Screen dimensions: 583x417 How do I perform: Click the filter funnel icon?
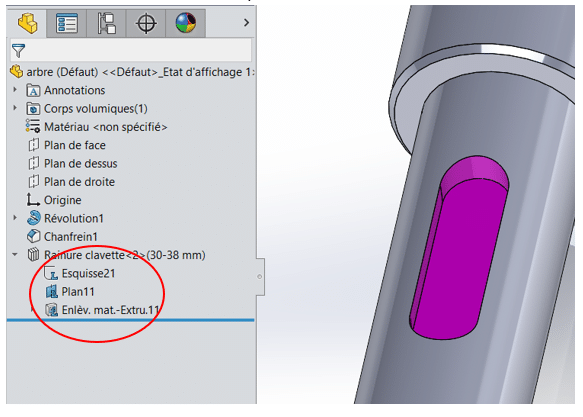tap(18, 51)
